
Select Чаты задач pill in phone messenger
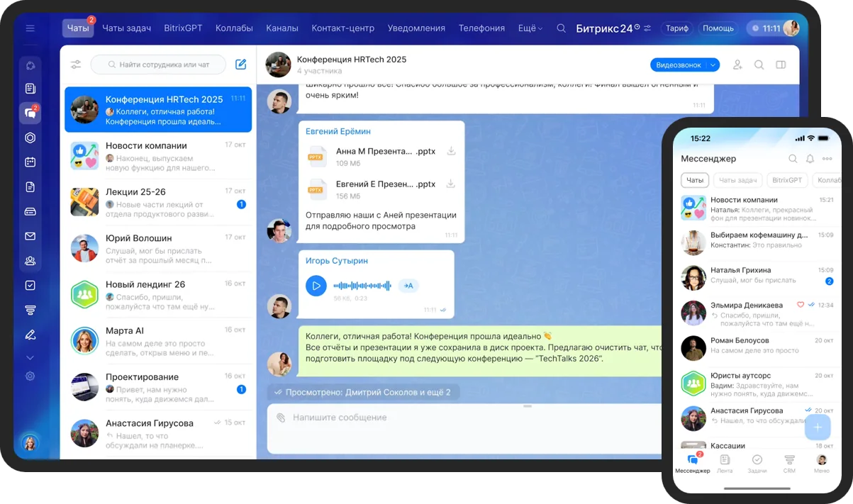click(737, 180)
